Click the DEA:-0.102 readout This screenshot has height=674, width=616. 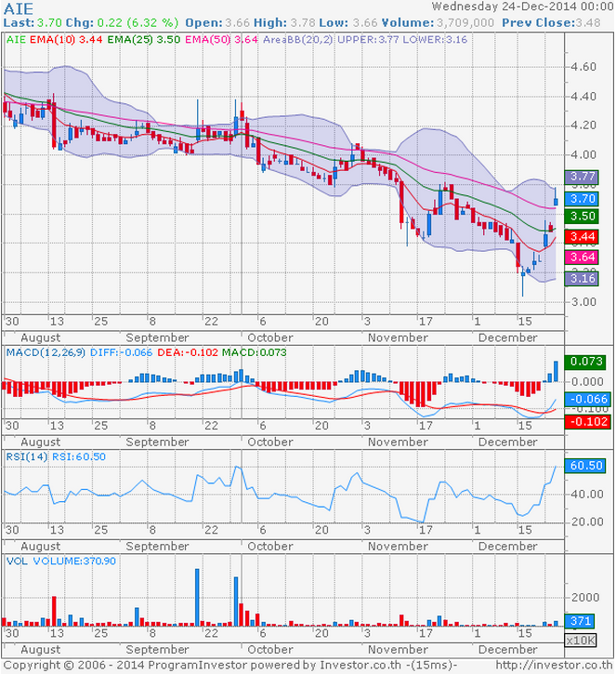188,353
